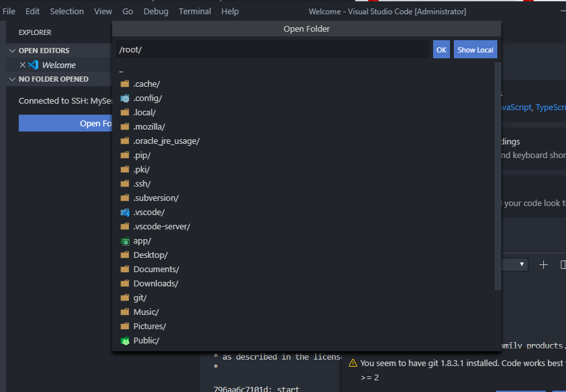Select the '.pip/' entry text
Image resolution: width=566 pixels, height=392 pixels.
(141, 156)
